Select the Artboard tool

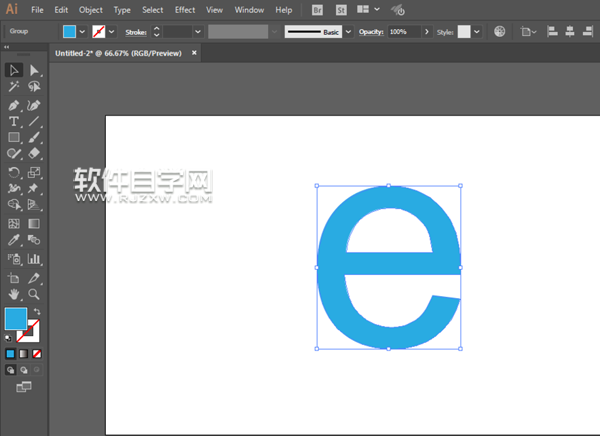pyautogui.click(x=14, y=278)
